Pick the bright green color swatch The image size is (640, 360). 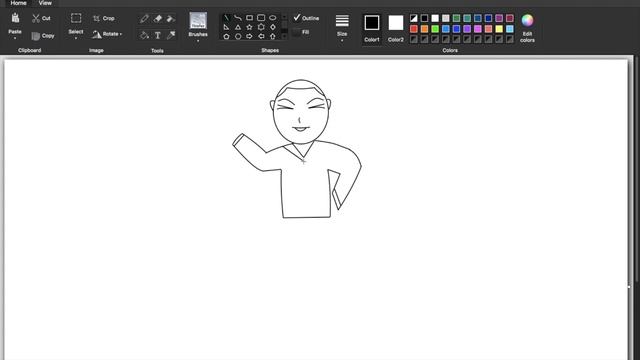coord(435,29)
